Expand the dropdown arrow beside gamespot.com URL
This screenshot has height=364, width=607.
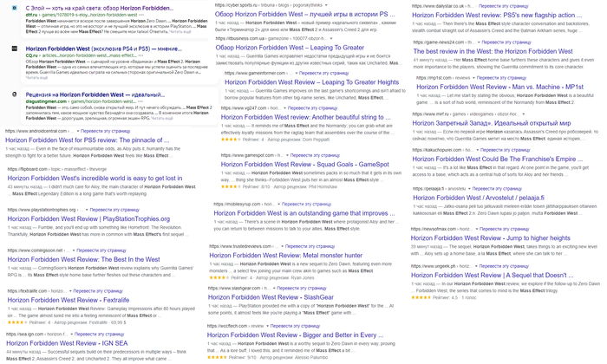287,155
